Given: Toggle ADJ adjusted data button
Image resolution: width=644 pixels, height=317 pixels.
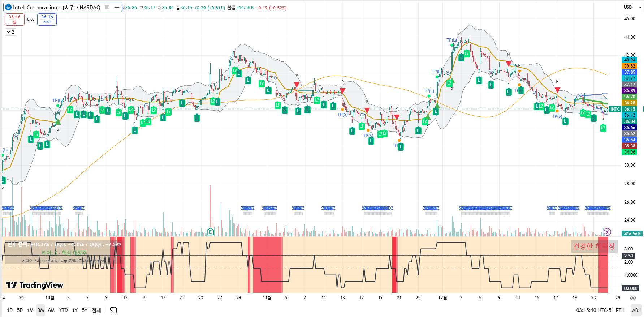Looking at the screenshot, I should click(x=636, y=310).
